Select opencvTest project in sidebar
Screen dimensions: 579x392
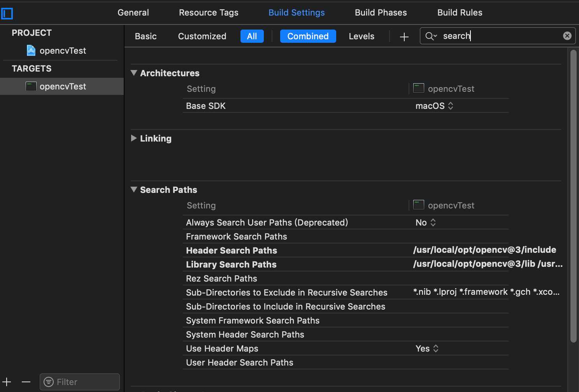click(62, 51)
